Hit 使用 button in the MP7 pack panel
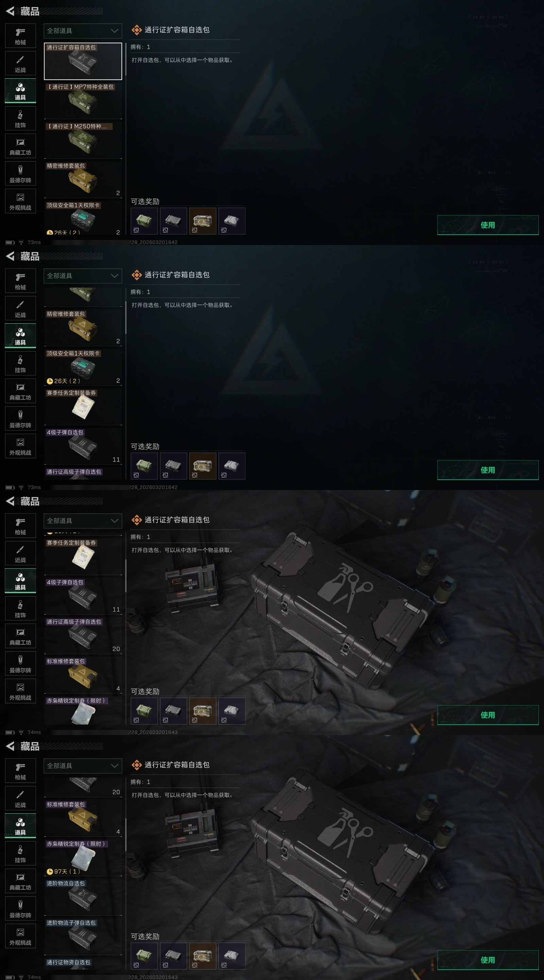544x980 pixels. (x=488, y=225)
